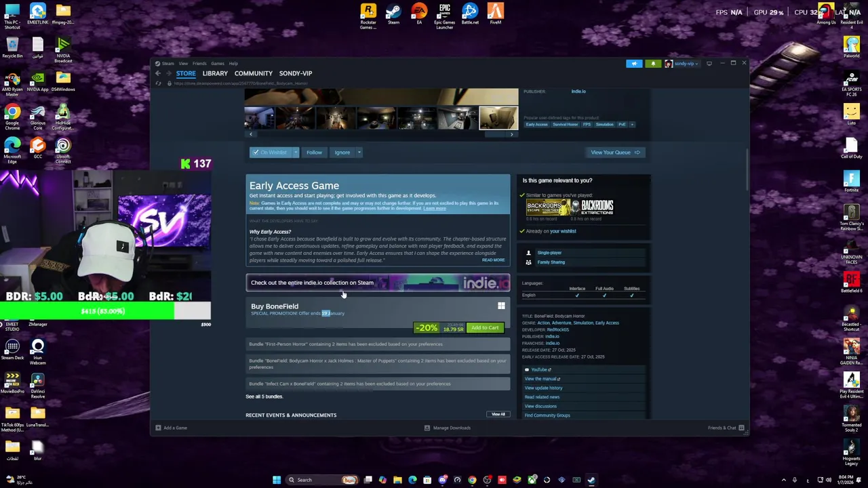This screenshot has width=868, height=488.
Task: Open the Ubisoft Connect desktop icon
Action: pos(63,150)
